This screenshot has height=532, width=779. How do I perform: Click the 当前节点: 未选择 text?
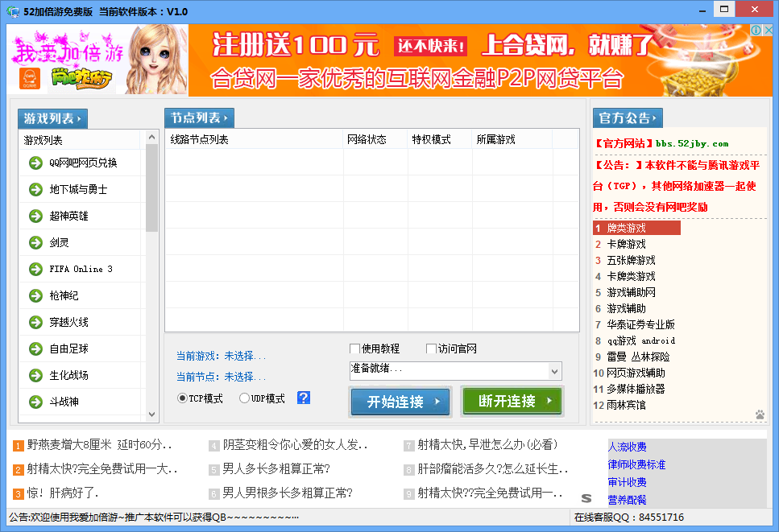[x=221, y=377]
